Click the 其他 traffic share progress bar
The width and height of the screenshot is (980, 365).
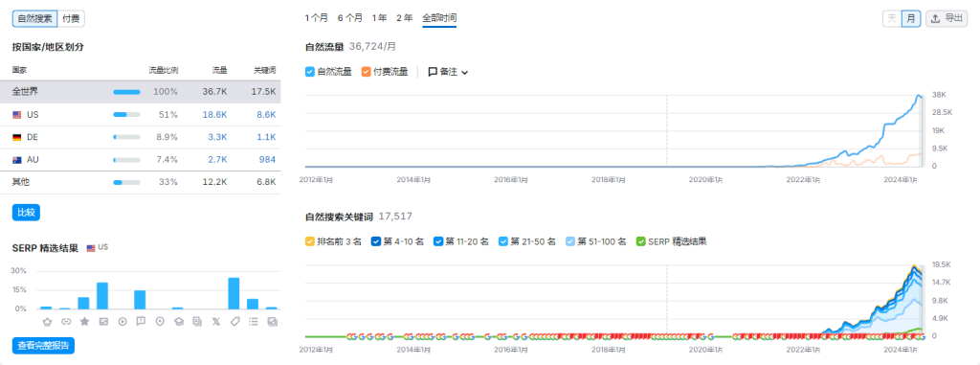127,182
